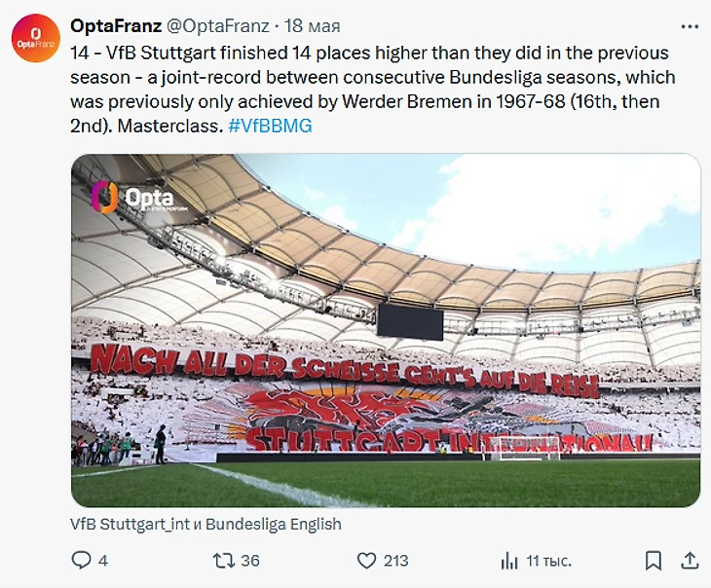The image size is (711, 588).
Task: Click the views bar chart icon
Action: coord(508,561)
